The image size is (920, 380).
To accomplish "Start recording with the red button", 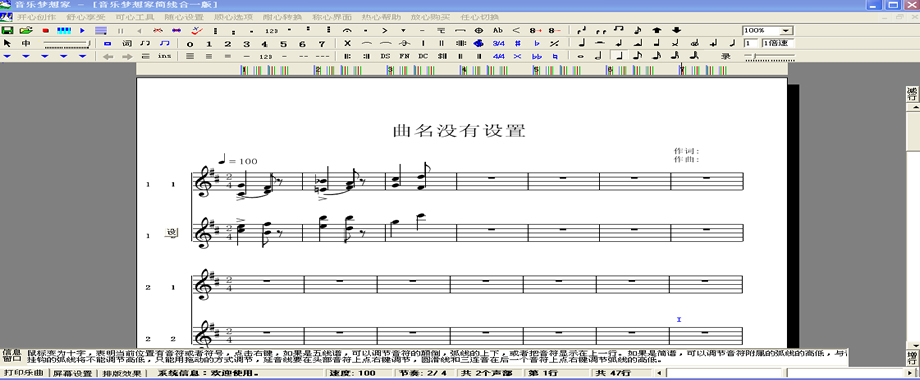I will [x=45, y=30].
